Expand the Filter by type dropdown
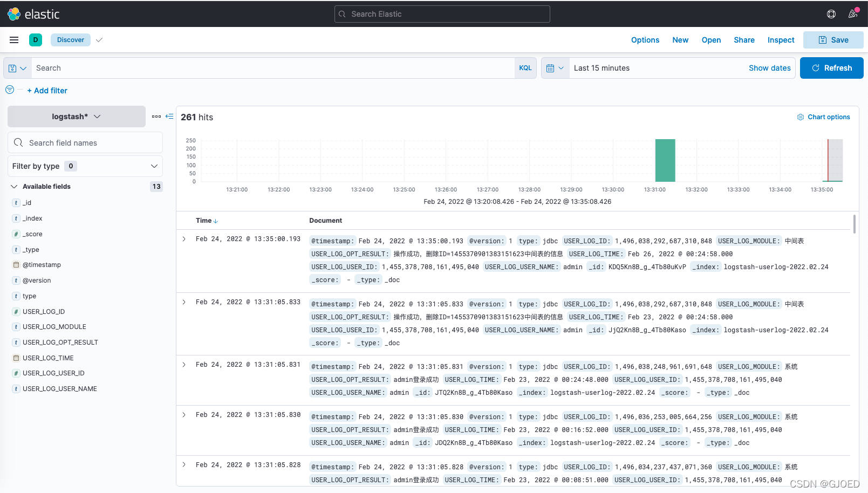868x493 pixels. pos(85,166)
